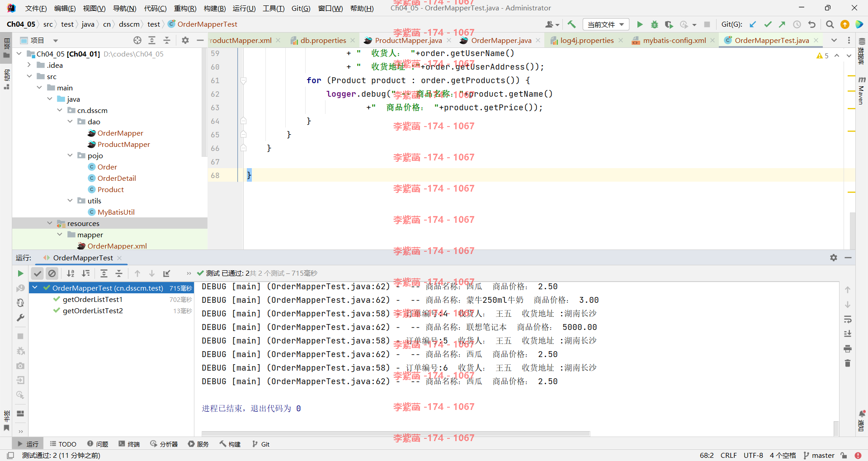Print console output icon

pyautogui.click(x=848, y=348)
